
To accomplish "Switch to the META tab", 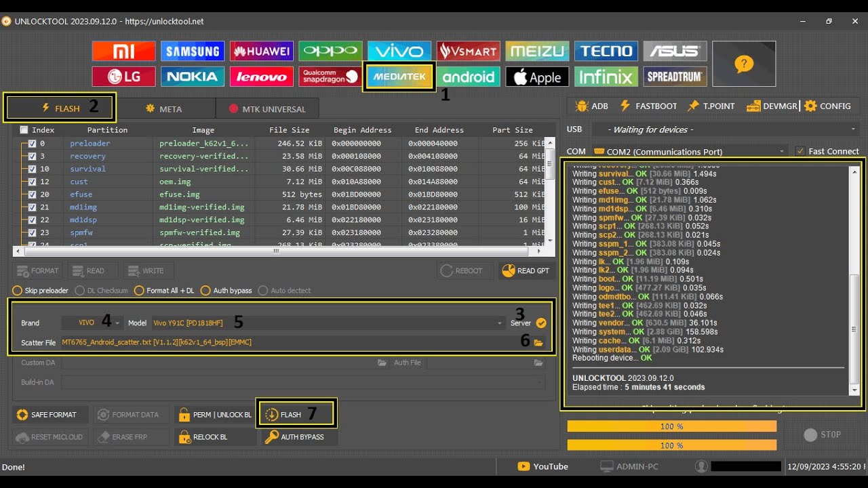I will (x=164, y=108).
